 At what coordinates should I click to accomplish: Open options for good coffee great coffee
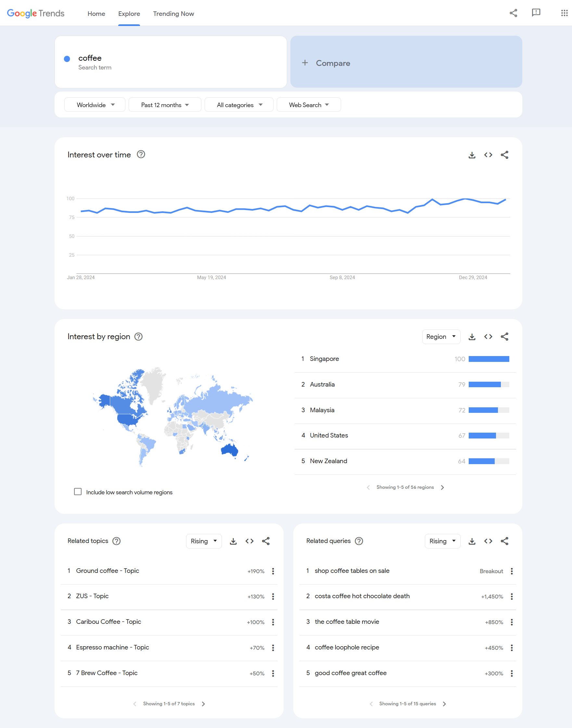[511, 673]
